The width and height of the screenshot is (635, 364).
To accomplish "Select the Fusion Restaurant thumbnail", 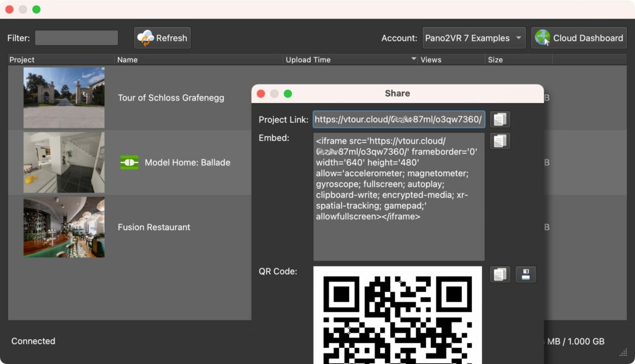I will point(64,227).
